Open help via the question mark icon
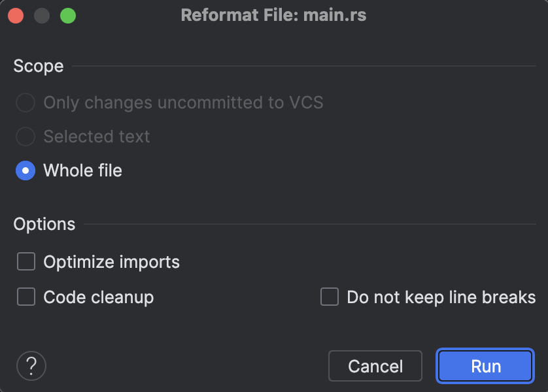Viewport: 548px width, 392px height. pyautogui.click(x=31, y=366)
